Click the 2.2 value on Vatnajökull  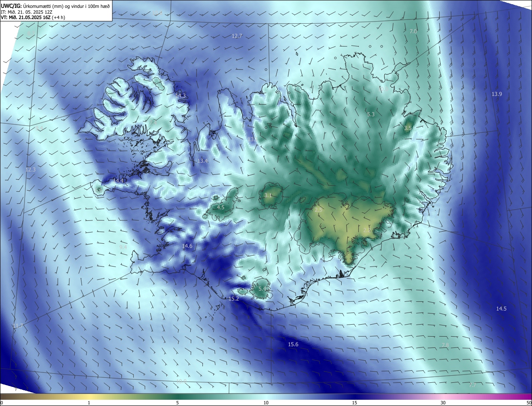pos(367,230)
